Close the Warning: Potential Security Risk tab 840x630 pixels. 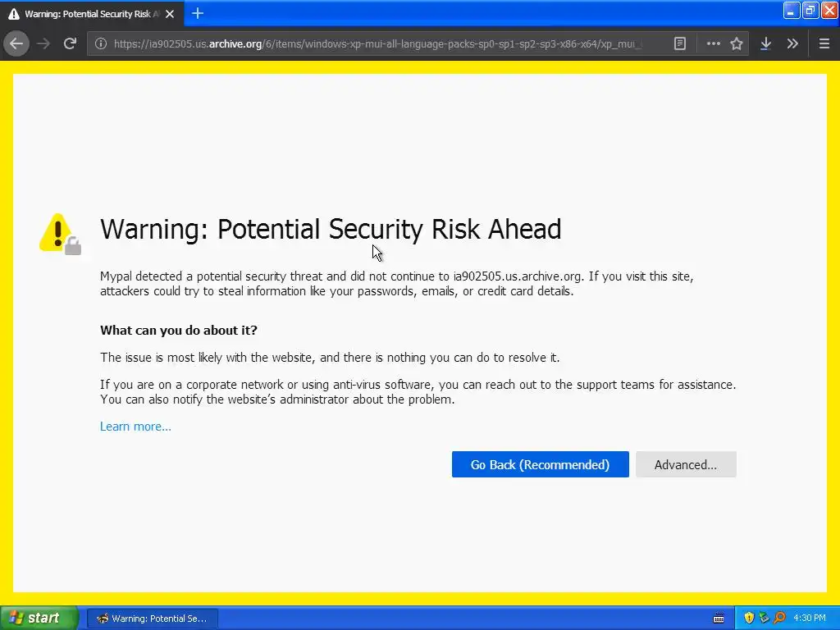click(170, 14)
